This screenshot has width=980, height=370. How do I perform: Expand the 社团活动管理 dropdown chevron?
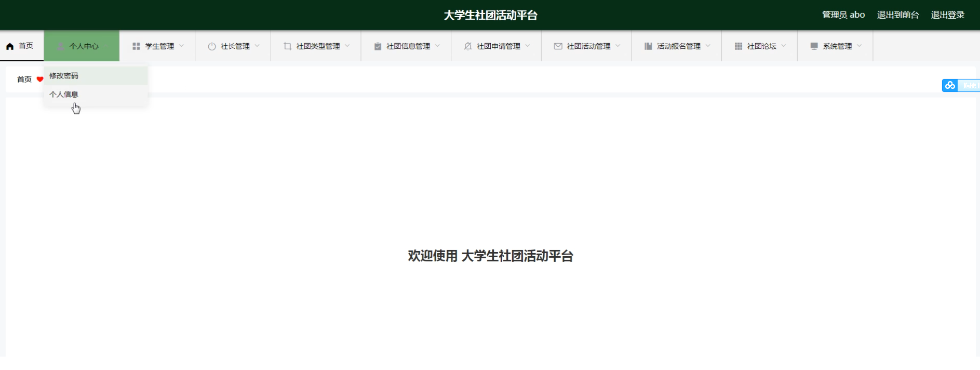618,46
